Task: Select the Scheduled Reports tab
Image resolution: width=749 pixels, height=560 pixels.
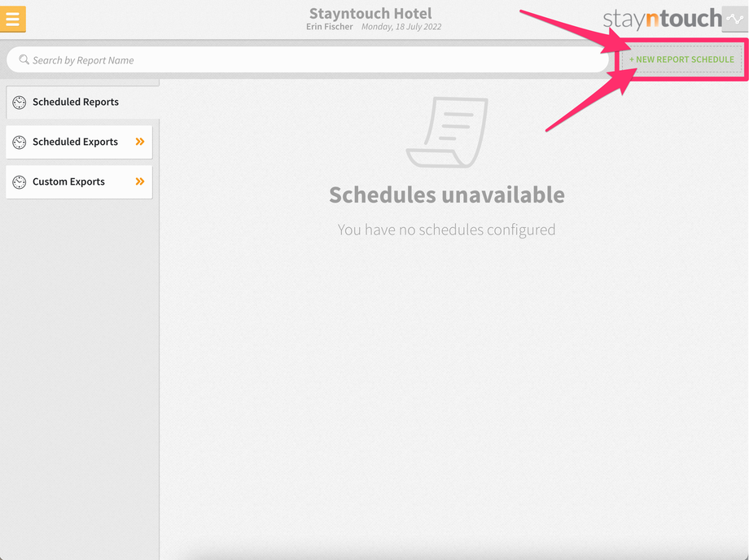Action: tap(83, 103)
